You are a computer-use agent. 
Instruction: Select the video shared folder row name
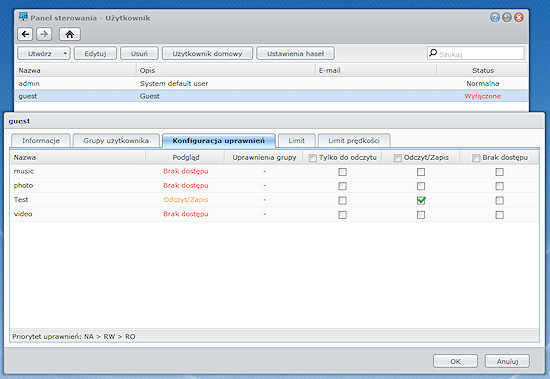coord(23,214)
